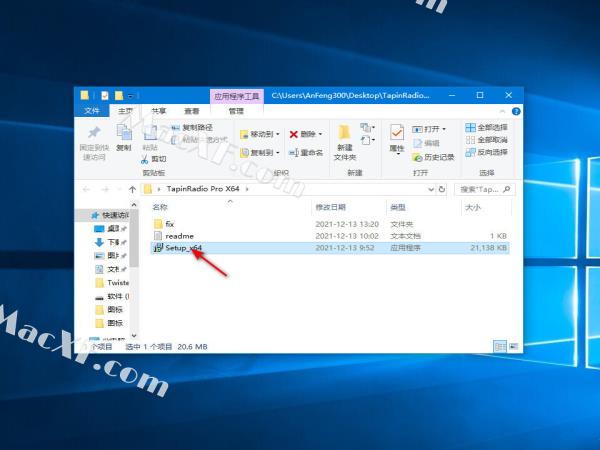
Task: Click the 粘贴 paste icon
Action: (150, 132)
